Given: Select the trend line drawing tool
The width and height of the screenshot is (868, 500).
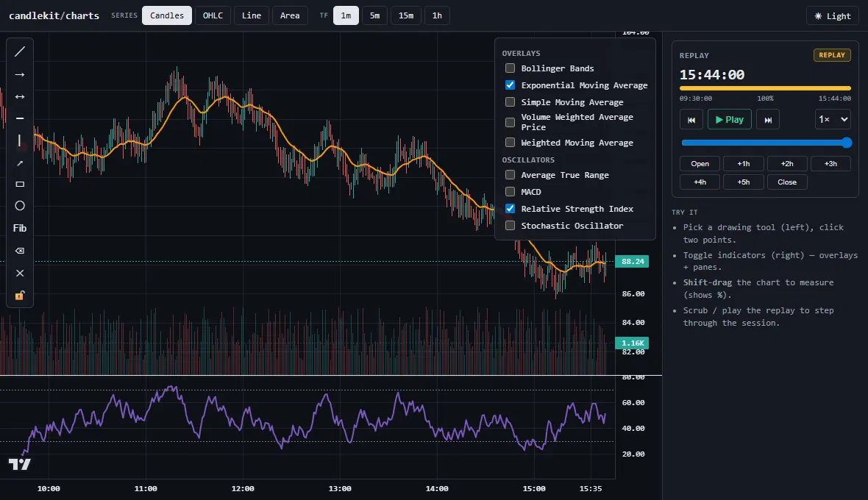Looking at the screenshot, I should [20, 51].
